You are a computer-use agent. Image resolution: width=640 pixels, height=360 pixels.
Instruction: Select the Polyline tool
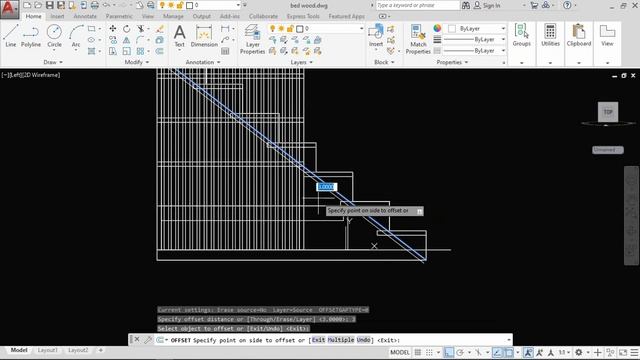(31, 36)
